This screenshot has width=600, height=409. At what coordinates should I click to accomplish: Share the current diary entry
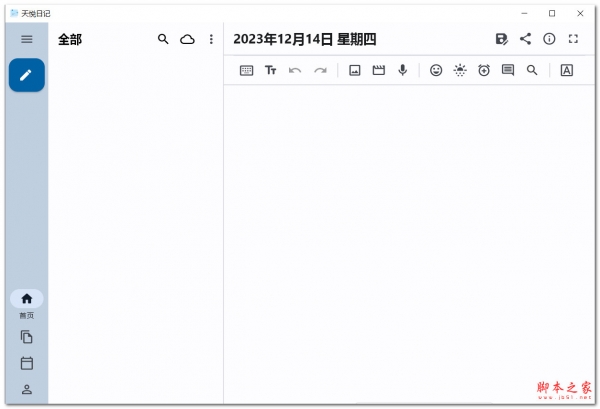tap(525, 39)
